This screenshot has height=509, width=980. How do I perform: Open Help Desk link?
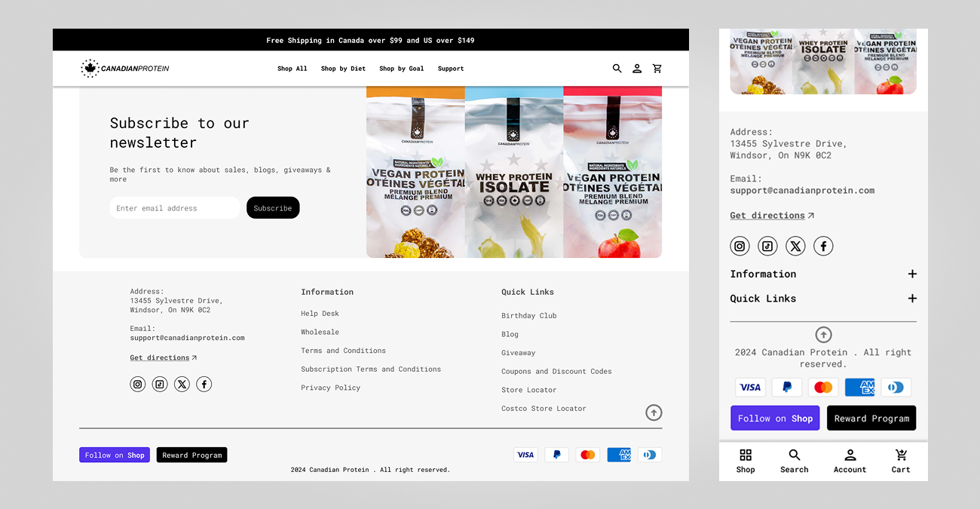[x=320, y=314]
